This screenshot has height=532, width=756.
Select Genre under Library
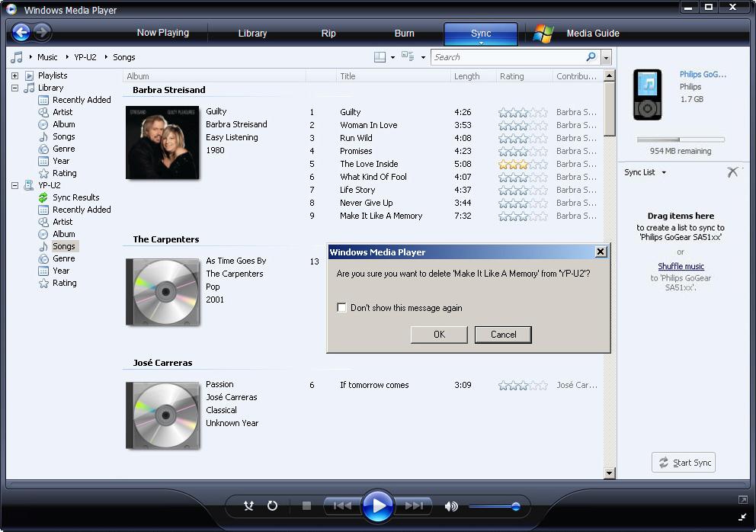[63, 149]
